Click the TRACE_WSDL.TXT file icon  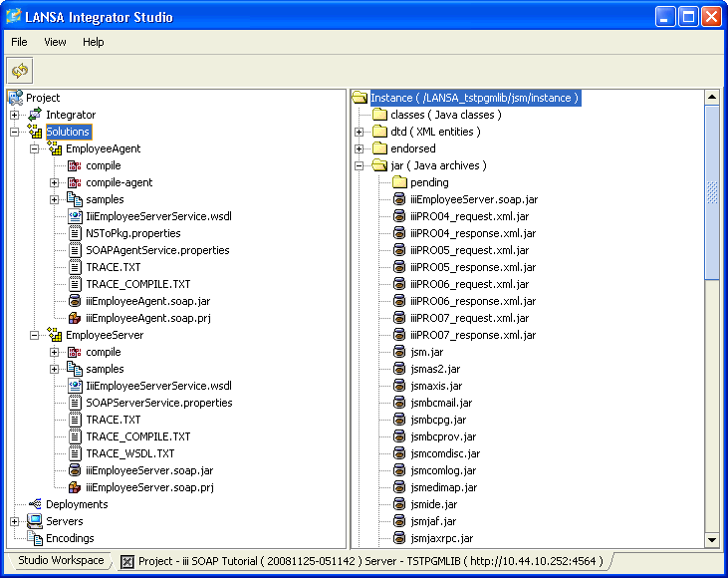pos(75,453)
